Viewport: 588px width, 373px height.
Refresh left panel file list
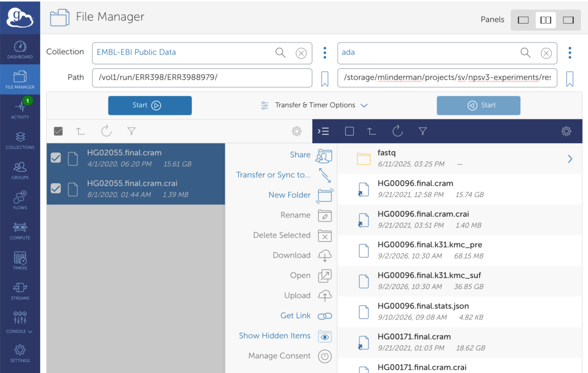(x=106, y=131)
